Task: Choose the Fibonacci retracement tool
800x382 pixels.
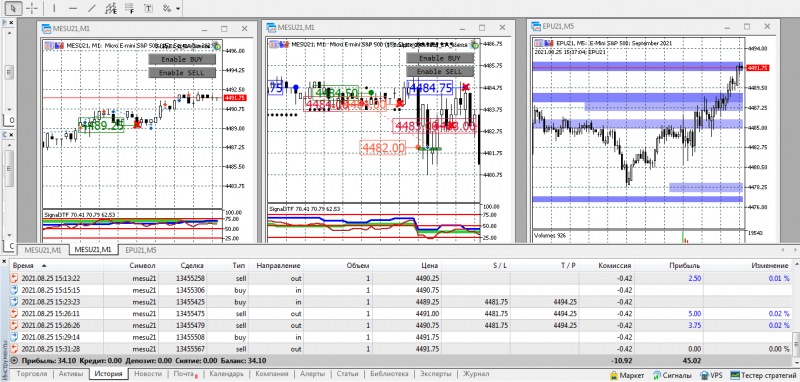Action: tap(129, 8)
